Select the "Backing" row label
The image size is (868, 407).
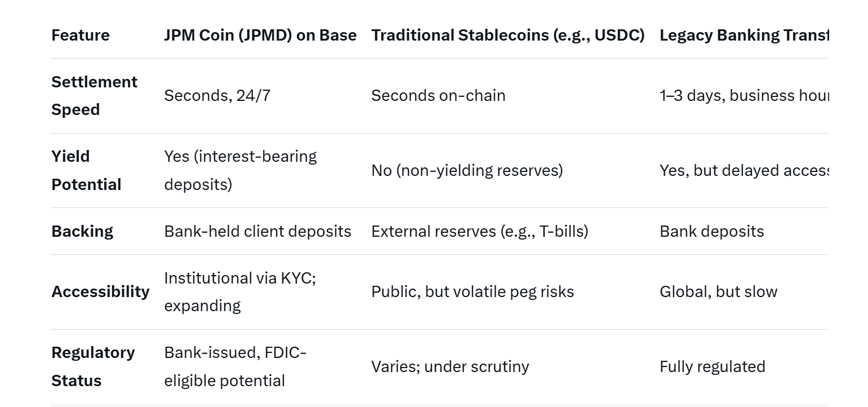pyautogui.click(x=82, y=231)
